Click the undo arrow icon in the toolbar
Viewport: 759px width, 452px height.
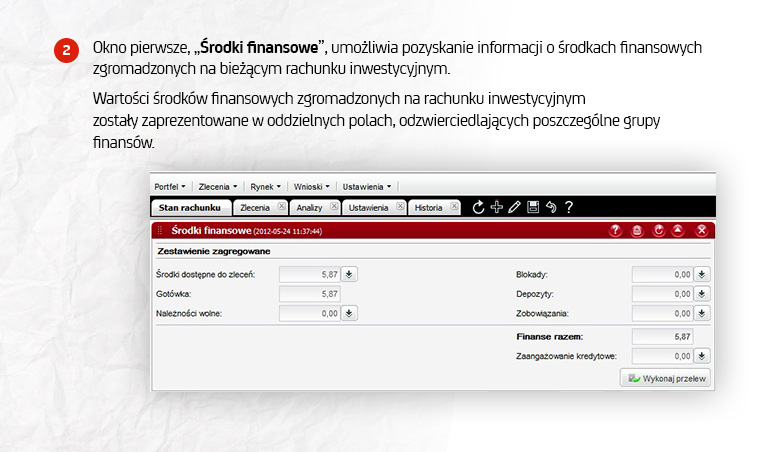pos(551,207)
